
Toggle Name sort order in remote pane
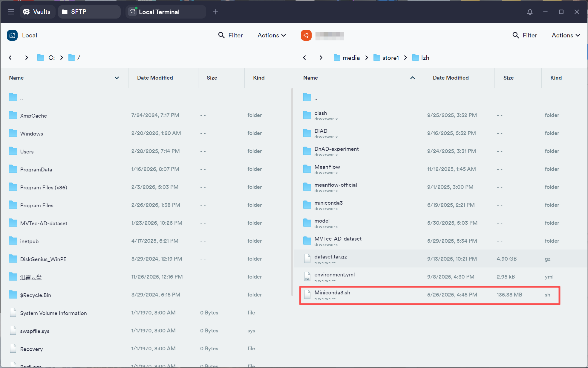pos(413,78)
